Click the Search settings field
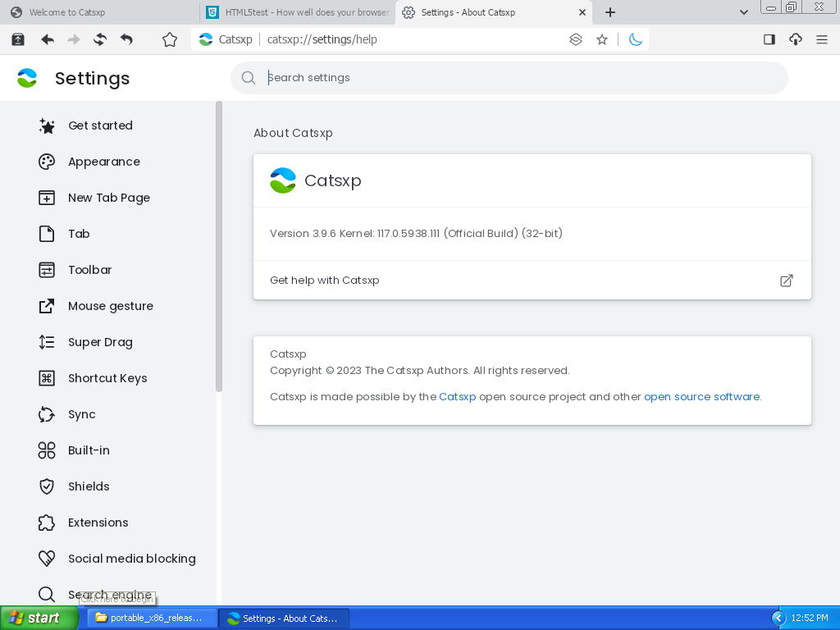This screenshot has height=630, width=840. tap(509, 78)
